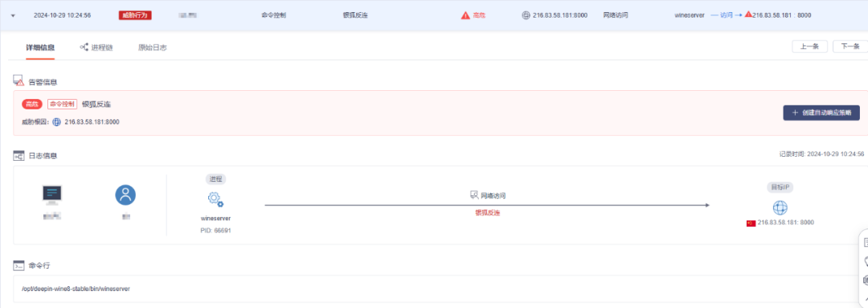The width and height of the screenshot is (868, 308).
Task: Click the 高危 warning triangle icon
Action: click(465, 15)
